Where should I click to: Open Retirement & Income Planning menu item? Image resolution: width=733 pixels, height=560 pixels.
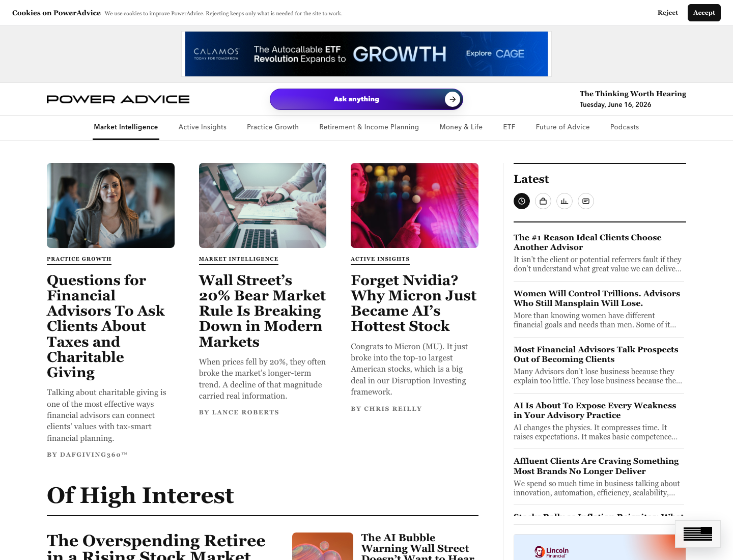(x=369, y=127)
